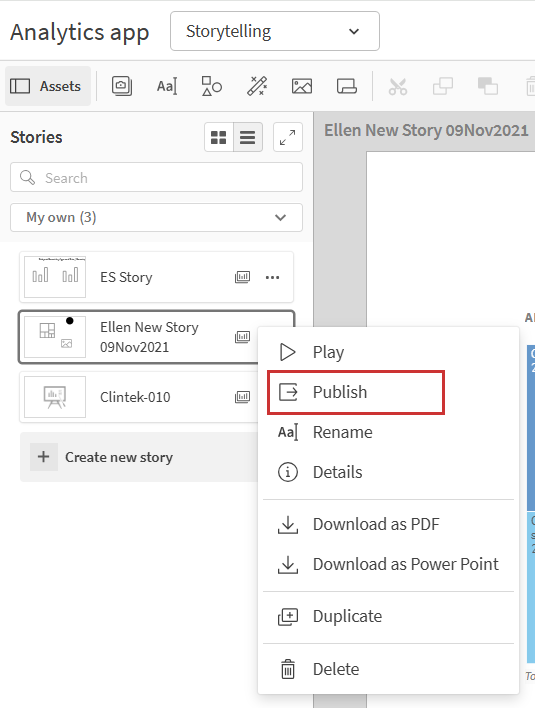The width and height of the screenshot is (535, 708).
Task: Select the Clintek-010 story name
Action: coord(135,397)
